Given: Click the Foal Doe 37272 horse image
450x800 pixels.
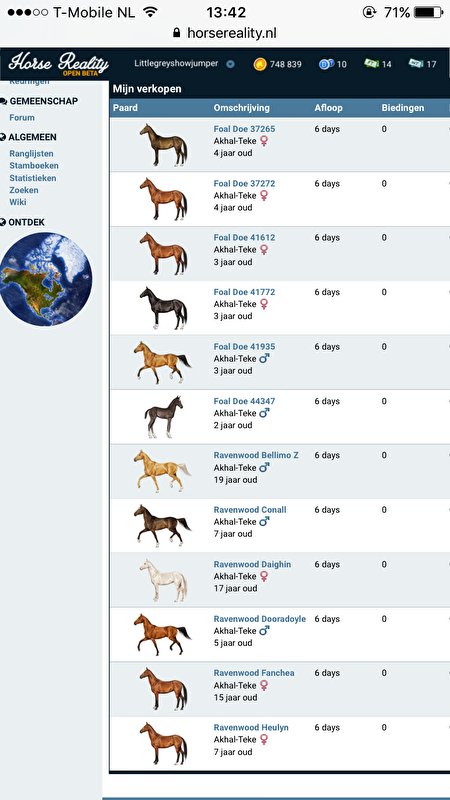Looking at the screenshot, I should 163,199.
